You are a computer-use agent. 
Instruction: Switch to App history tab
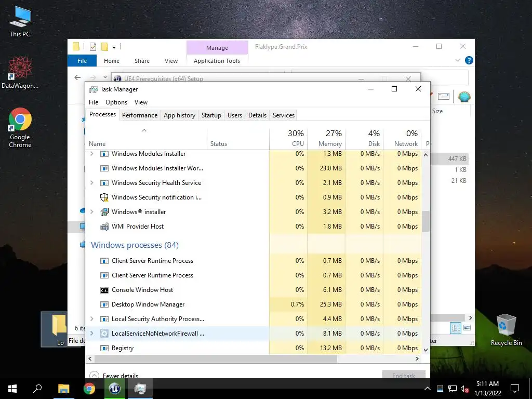point(179,115)
